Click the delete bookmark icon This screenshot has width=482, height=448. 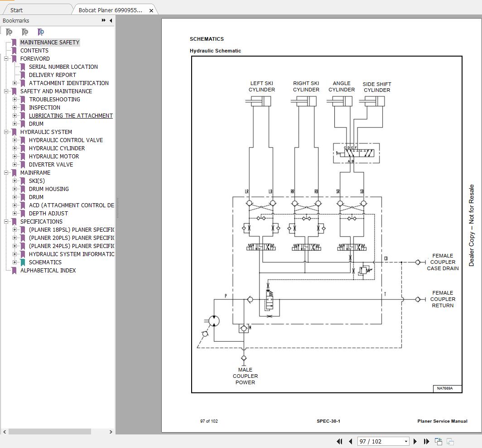[x=9, y=32]
